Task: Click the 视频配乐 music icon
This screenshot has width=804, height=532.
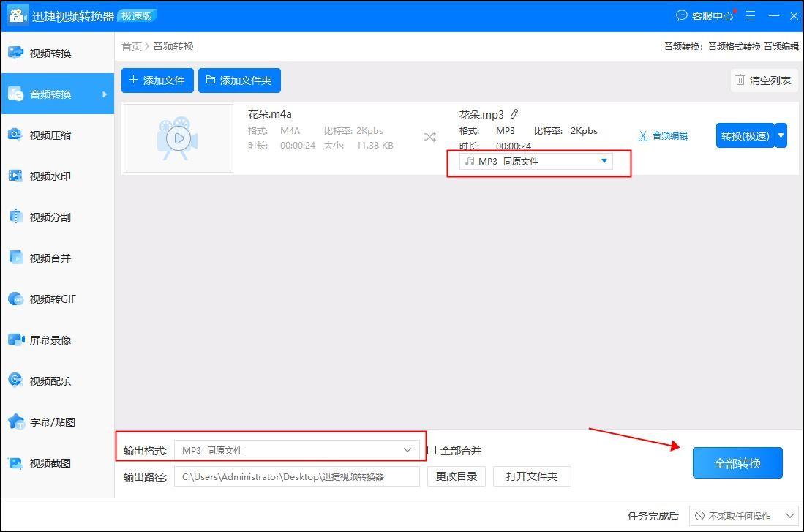Action: (16, 380)
